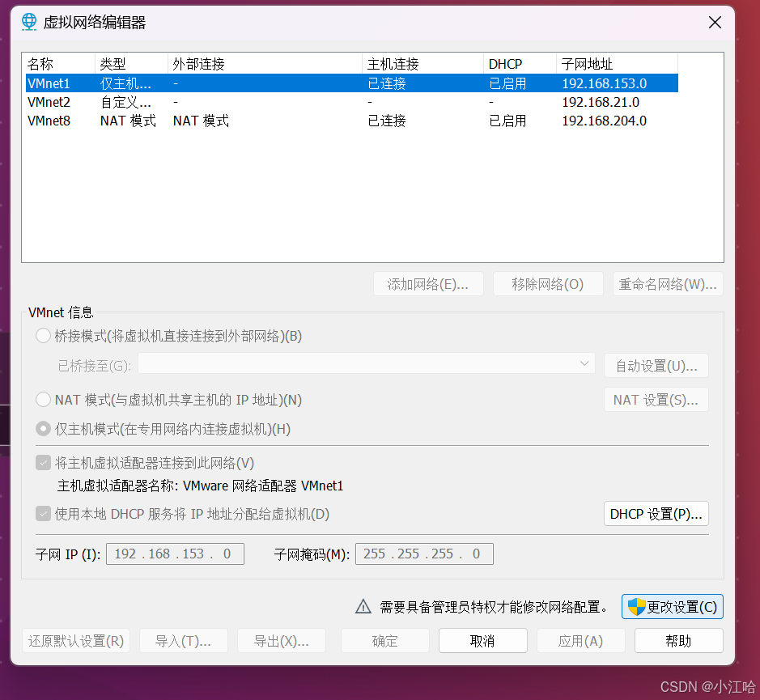
Task: Click subnet address 192.168.204.0 cell
Action: click(605, 121)
